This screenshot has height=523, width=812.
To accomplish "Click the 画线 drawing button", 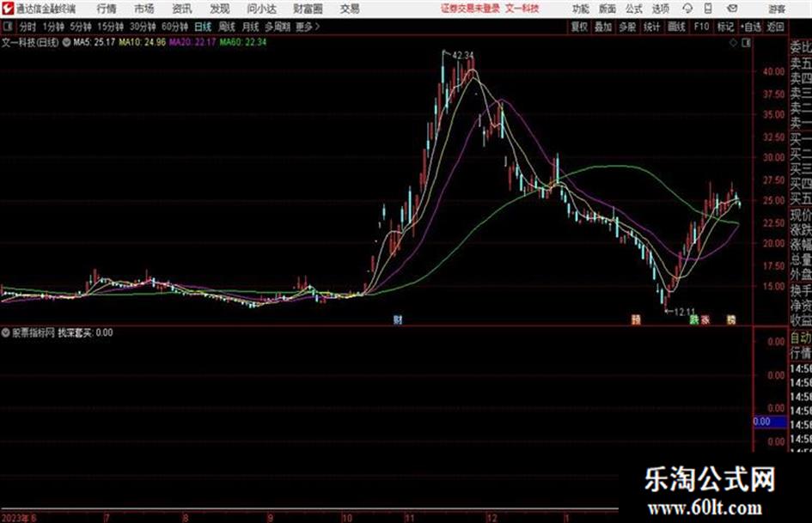I will coord(676,27).
